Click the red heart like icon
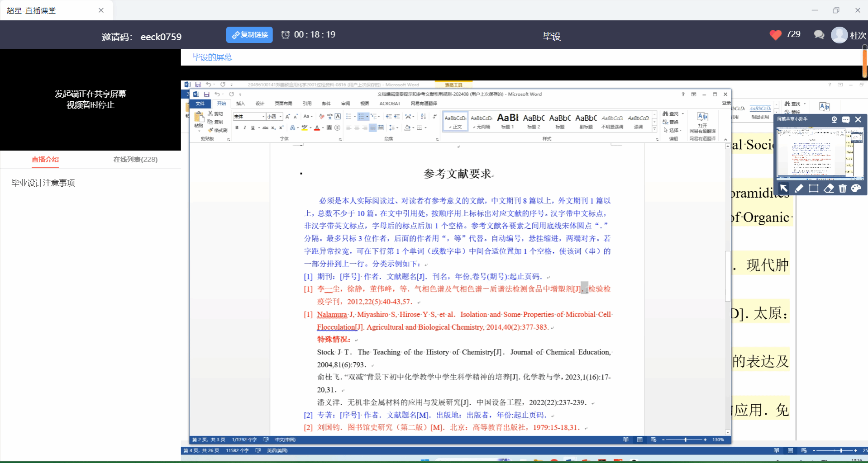The height and width of the screenshot is (463, 868). [775, 35]
